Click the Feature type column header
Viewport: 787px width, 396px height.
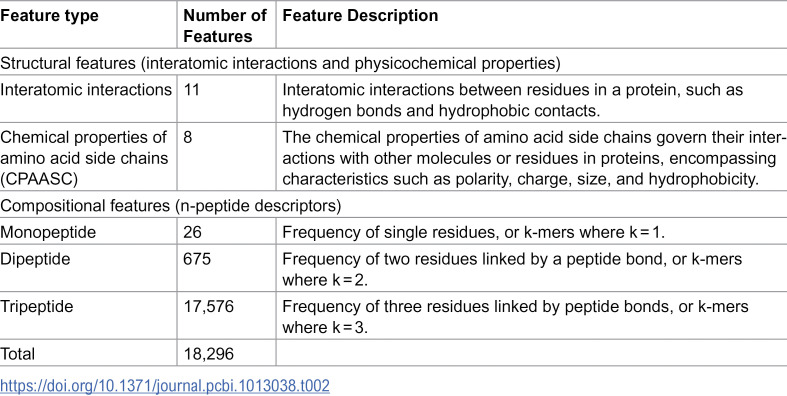tap(50, 16)
